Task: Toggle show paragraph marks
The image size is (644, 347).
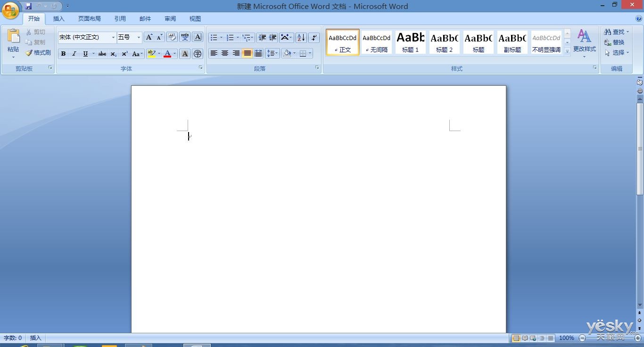Action: pyautogui.click(x=314, y=37)
